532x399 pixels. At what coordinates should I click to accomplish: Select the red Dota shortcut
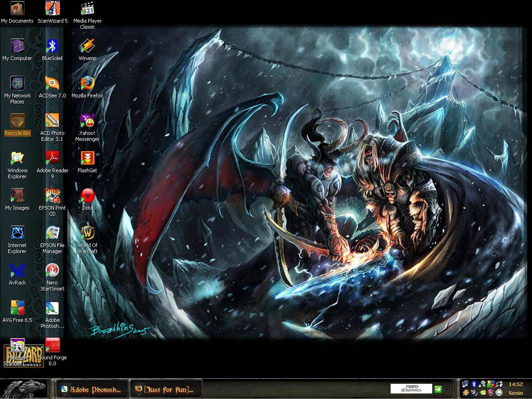(88, 199)
